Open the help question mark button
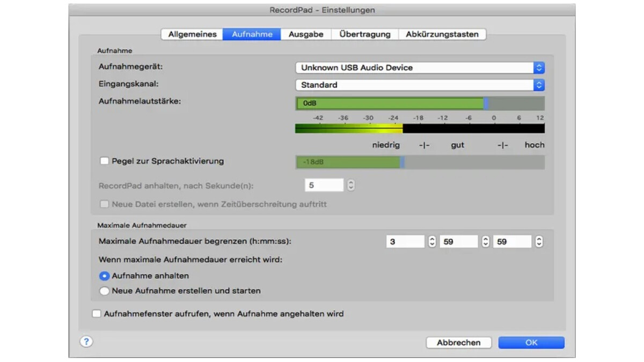The image size is (644, 362). pos(86,342)
